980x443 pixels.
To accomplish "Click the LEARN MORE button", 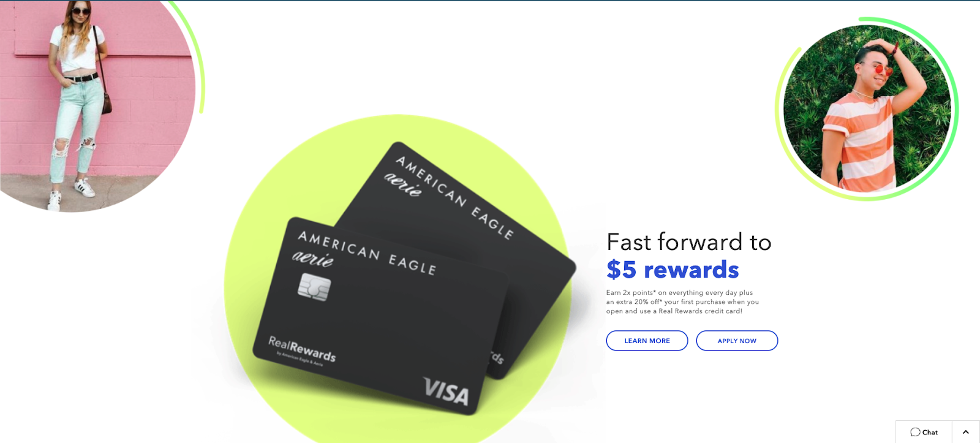I will click(x=647, y=341).
